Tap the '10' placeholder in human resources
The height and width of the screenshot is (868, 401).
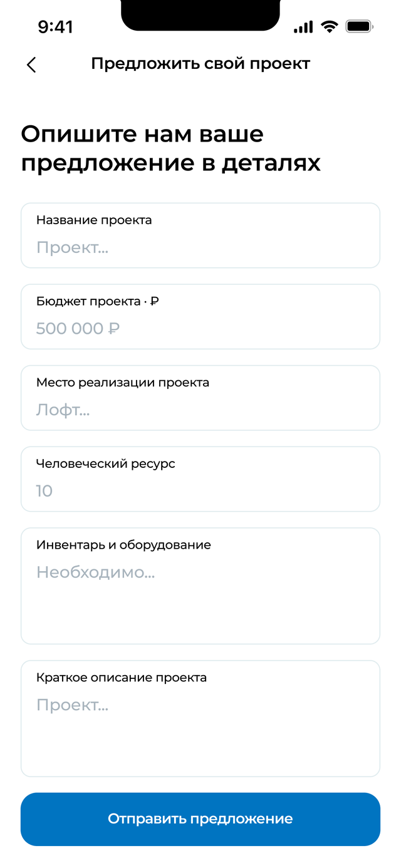click(x=44, y=491)
